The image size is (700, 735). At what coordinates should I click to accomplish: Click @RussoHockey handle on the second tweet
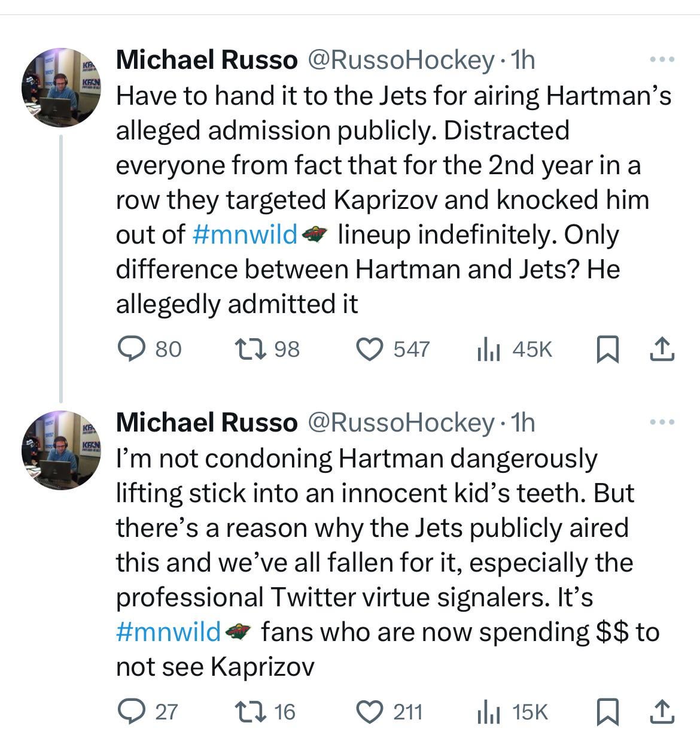[400, 423]
